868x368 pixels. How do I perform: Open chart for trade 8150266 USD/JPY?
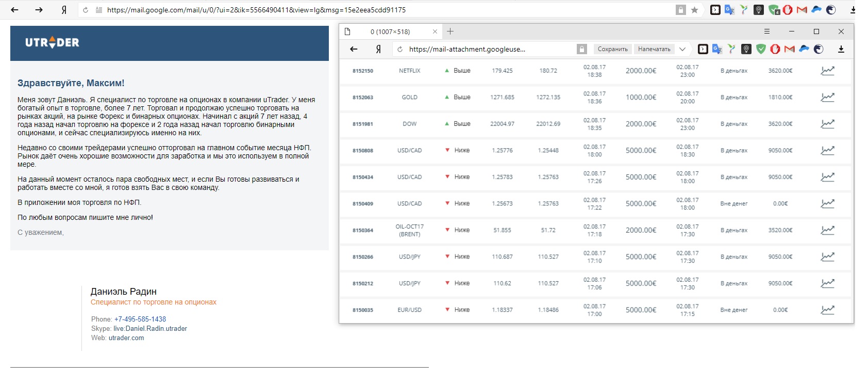(827, 257)
